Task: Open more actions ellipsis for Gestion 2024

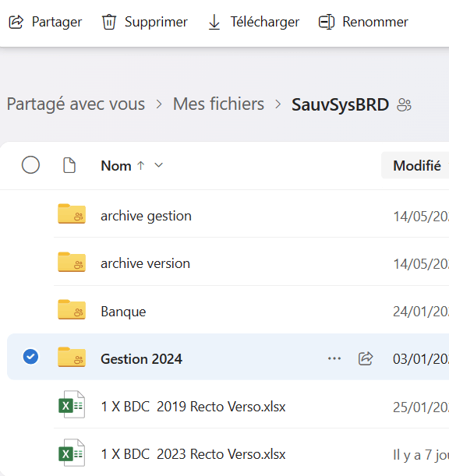Action: (334, 358)
